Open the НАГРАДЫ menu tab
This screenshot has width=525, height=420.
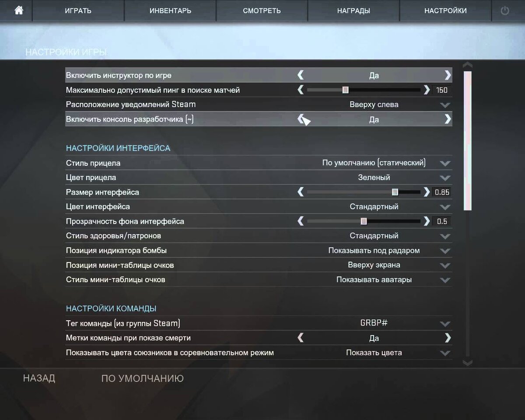click(353, 10)
